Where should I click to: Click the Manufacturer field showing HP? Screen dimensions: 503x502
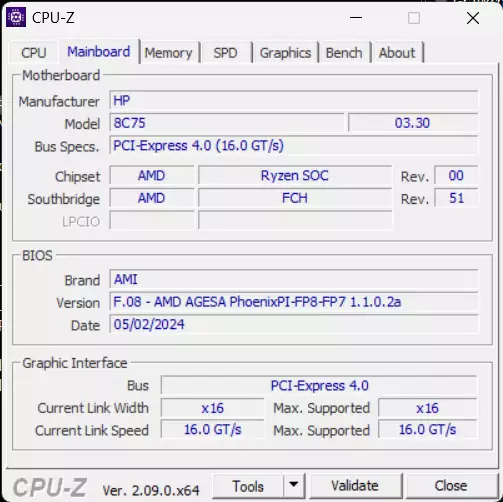tap(294, 100)
